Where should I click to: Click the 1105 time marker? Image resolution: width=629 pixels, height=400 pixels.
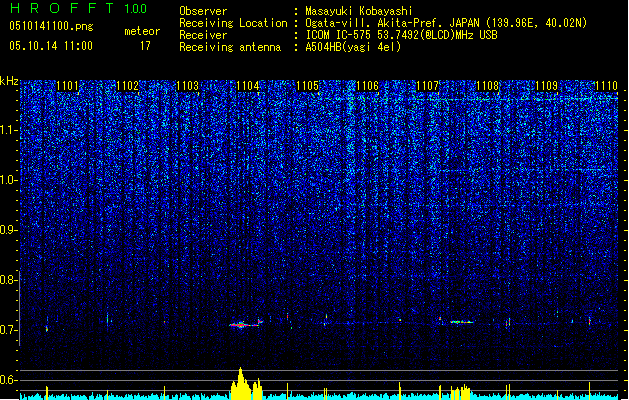[x=307, y=86]
